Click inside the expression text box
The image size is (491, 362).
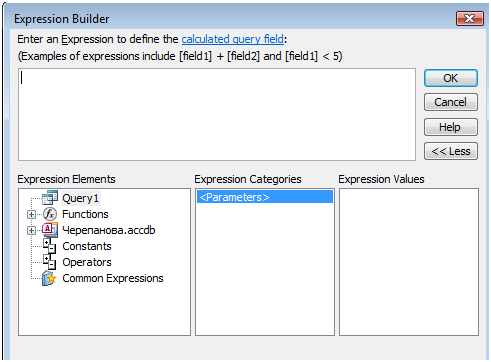click(x=217, y=115)
